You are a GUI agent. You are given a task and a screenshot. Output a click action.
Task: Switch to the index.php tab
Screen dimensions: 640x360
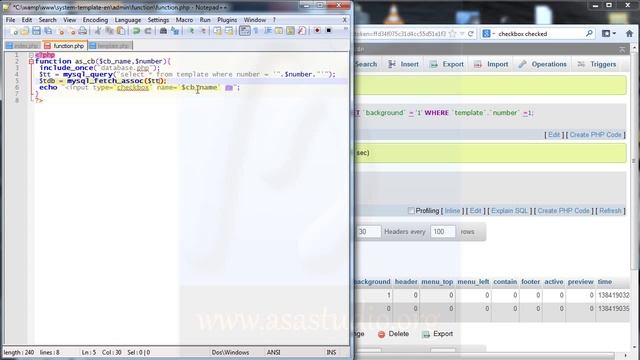pyautogui.click(x=23, y=46)
